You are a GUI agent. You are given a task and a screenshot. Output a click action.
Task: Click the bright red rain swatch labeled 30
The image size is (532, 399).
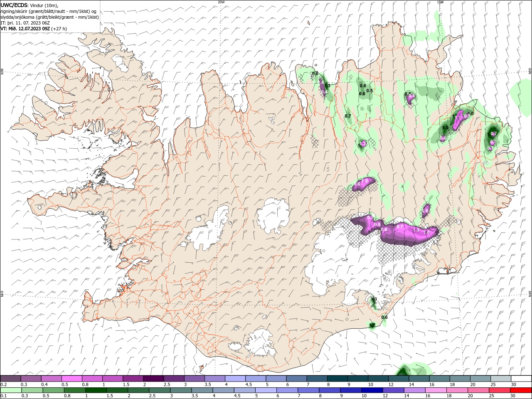520,390
